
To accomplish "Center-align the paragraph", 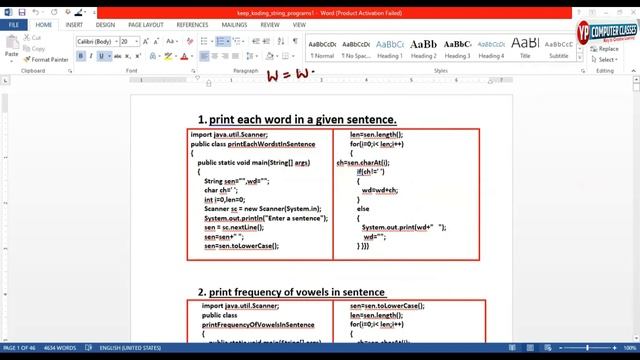I will pyautogui.click(x=215, y=56).
